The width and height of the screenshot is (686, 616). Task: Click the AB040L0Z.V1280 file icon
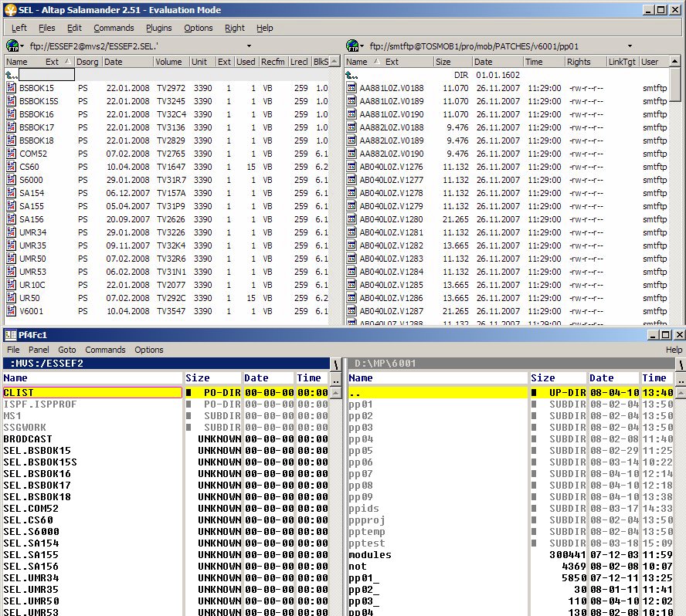pos(351,219)
